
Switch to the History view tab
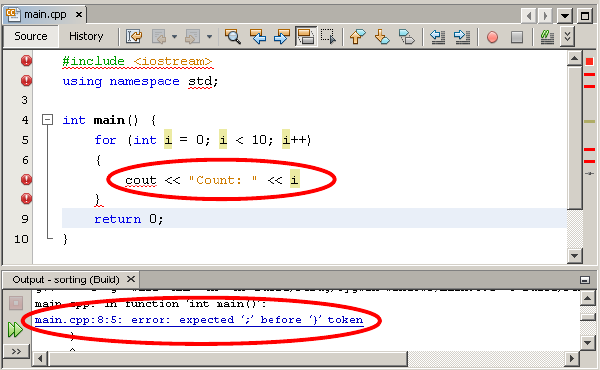(86, 36)
